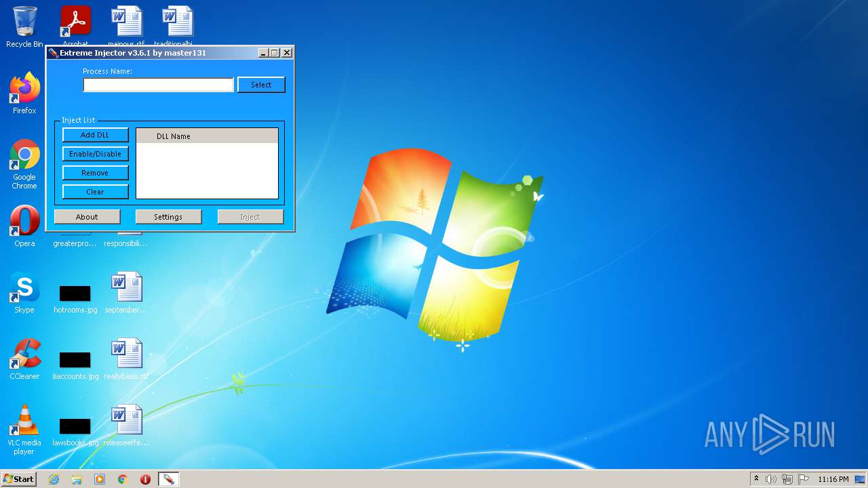Select the iiiaccounts.jpg file icon
Viewport: 868px width, 488px height.
(x=75, y=365)
